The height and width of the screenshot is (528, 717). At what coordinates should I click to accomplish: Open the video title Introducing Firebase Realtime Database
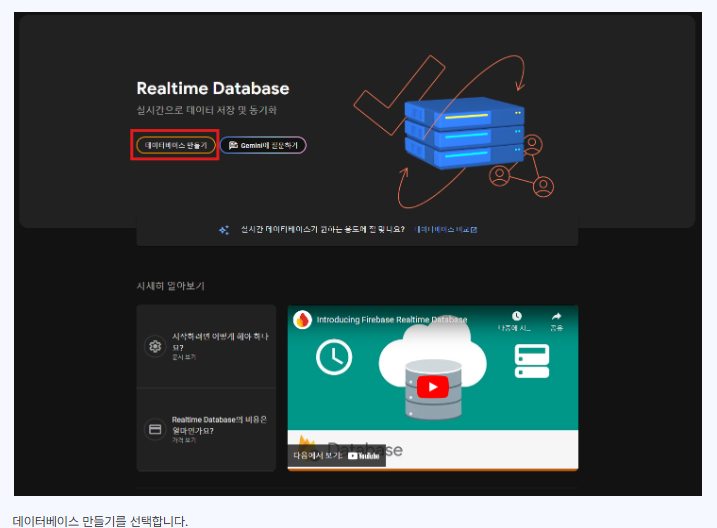tap(392, 320)
